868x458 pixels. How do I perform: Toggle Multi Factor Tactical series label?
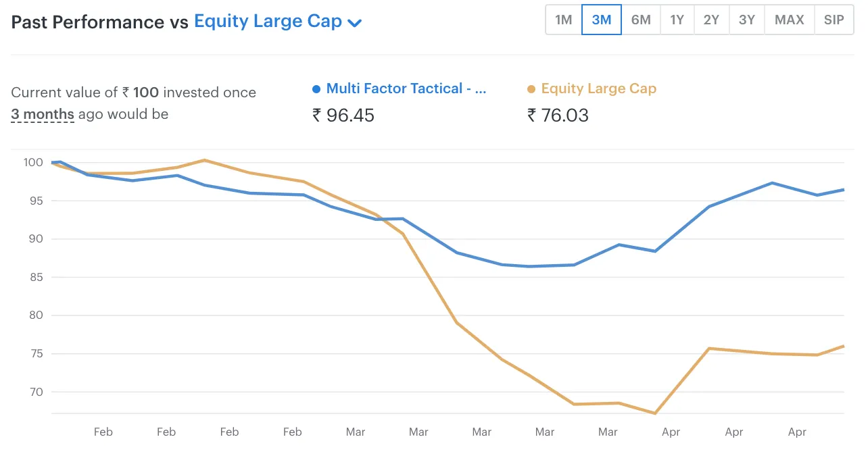click(406, 88)
